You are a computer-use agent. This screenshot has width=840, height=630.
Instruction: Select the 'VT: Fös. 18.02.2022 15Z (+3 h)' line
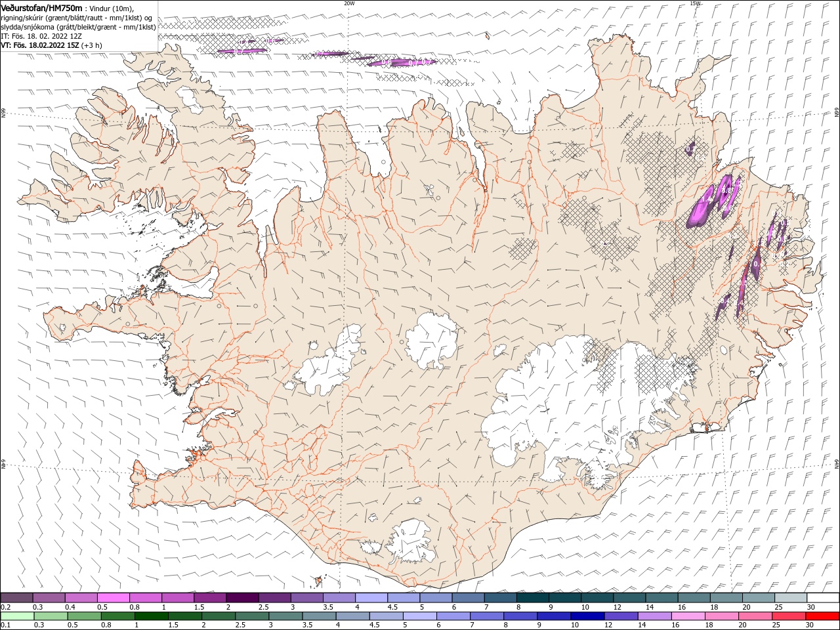tap(51, 45)
